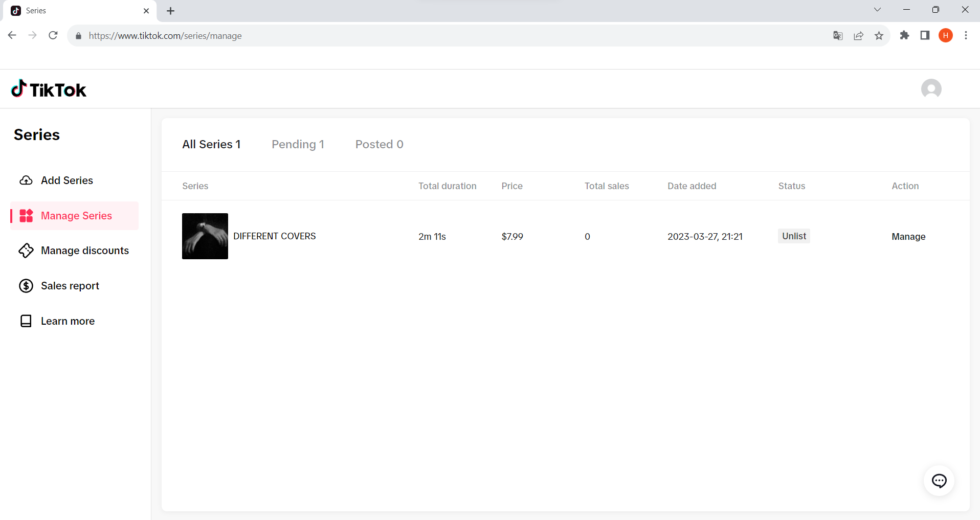Click the Series column header
The image size is (980, 520).
click(195, 186)
